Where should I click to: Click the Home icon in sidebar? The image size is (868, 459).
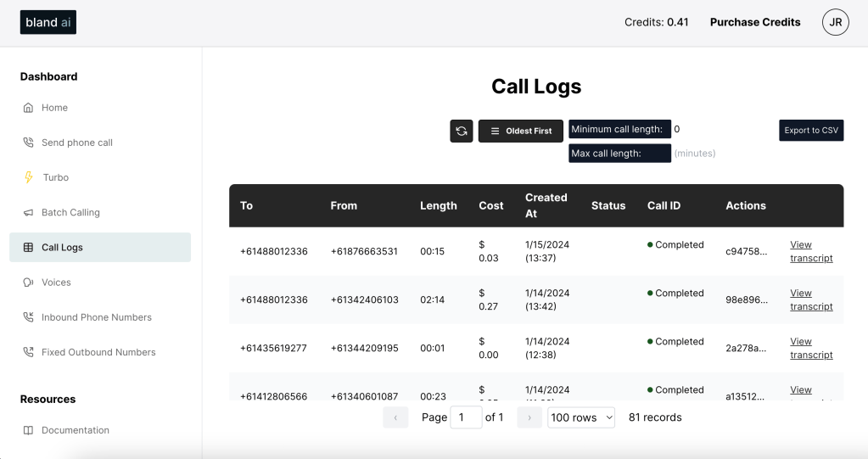tap(28, 108)
